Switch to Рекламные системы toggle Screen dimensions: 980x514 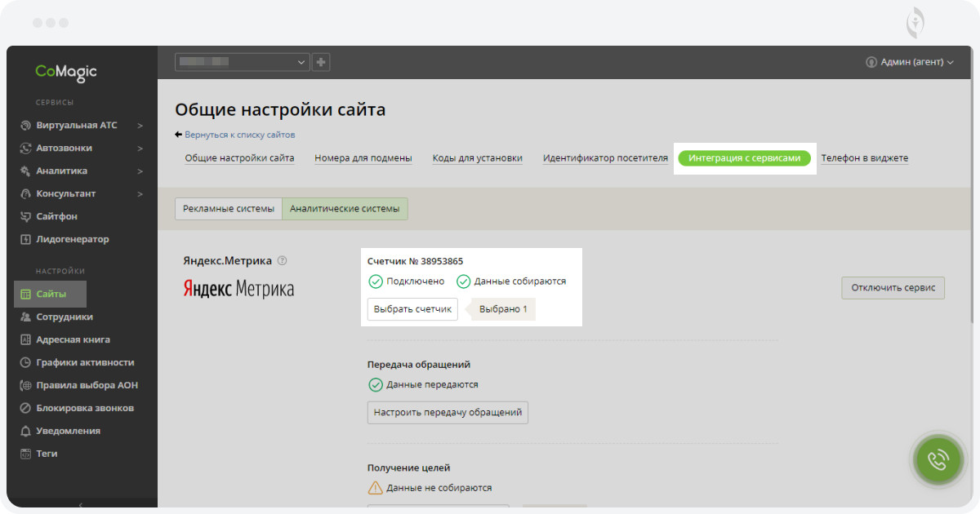click(229, 209)
